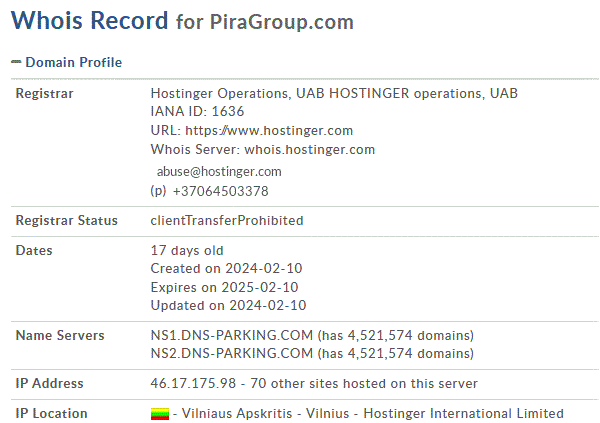Click the Whois Server whois.hostinger.com line

point(263,149)
